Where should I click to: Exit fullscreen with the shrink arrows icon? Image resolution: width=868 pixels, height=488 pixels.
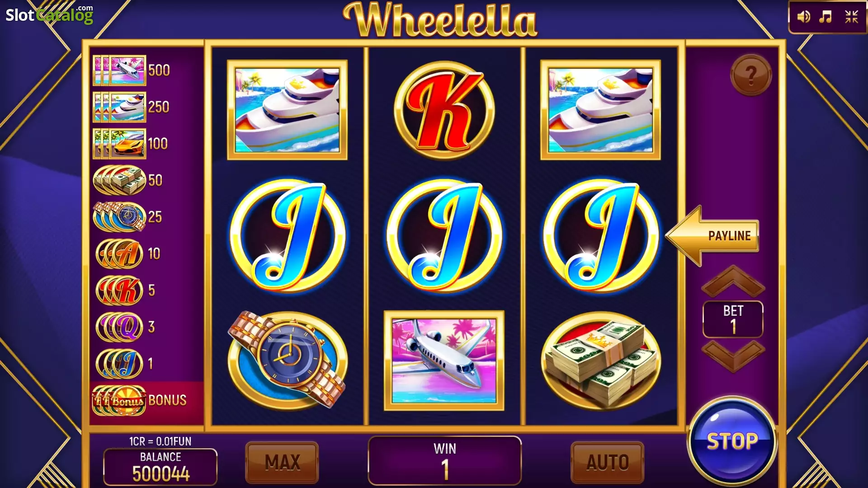point(851,17)
